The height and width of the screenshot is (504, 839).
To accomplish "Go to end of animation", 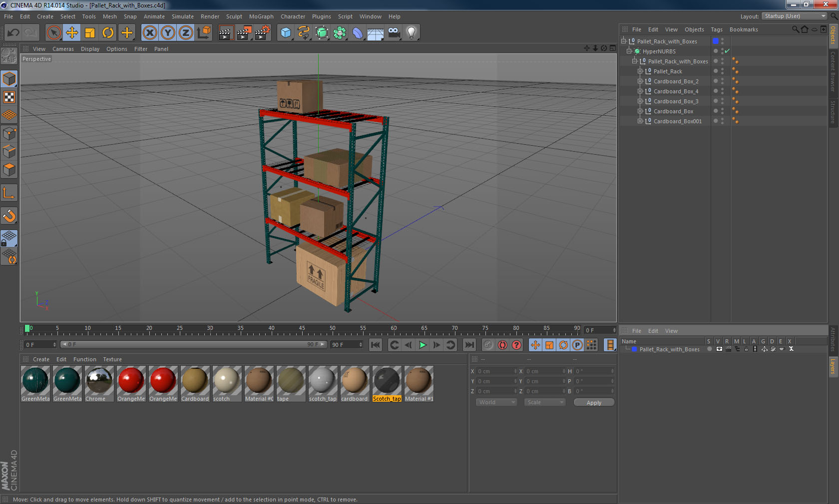I will (469, 345).
